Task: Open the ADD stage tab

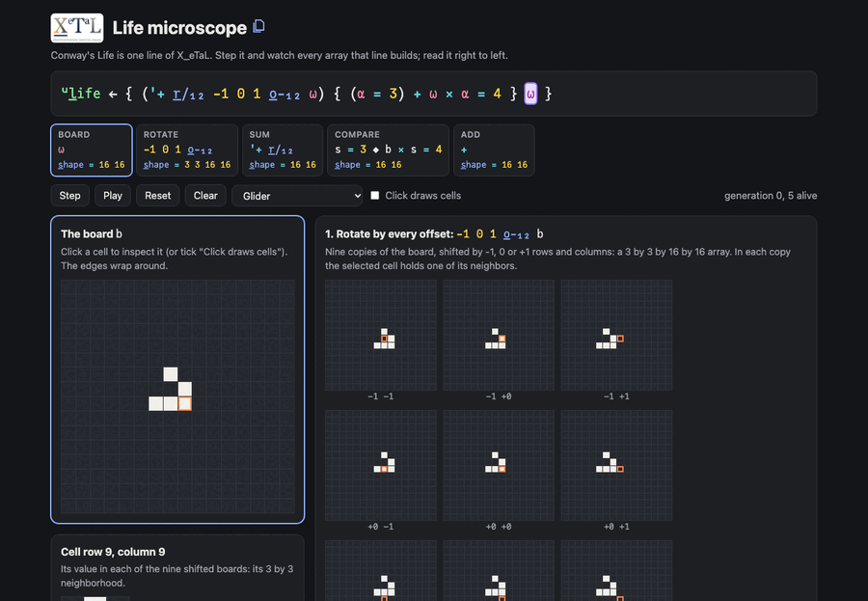Action: click(494, 150)
